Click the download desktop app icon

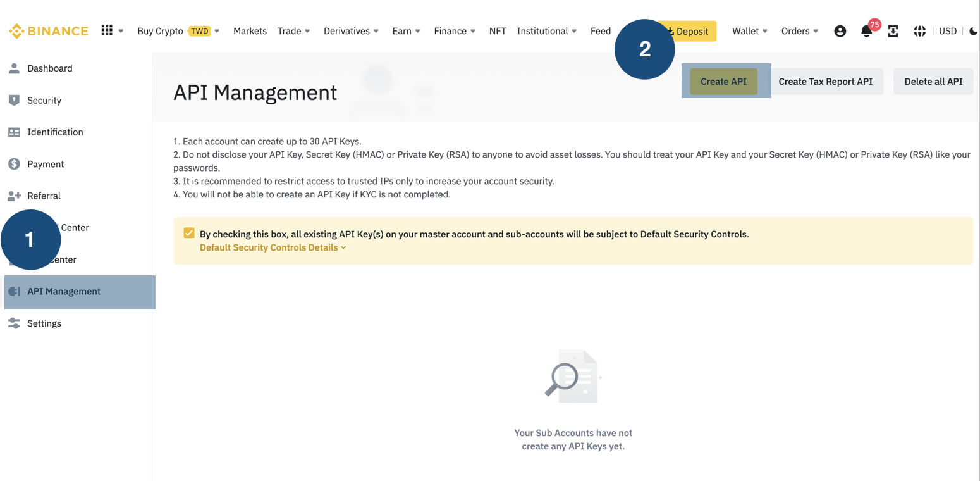893,30
